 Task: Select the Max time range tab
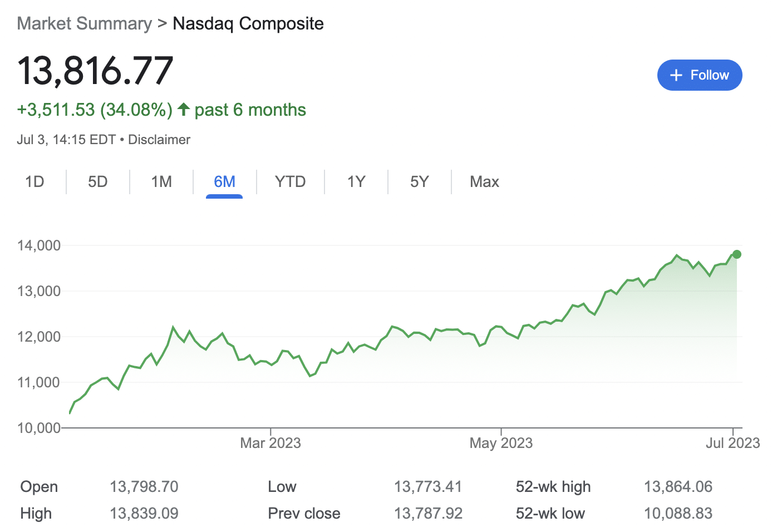pyautogui.click(x=484, y=182)
